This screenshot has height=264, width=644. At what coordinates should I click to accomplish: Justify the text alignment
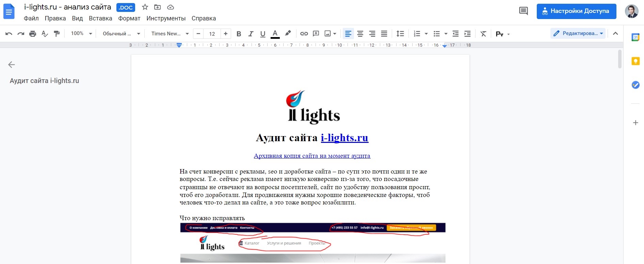[384, 34]
